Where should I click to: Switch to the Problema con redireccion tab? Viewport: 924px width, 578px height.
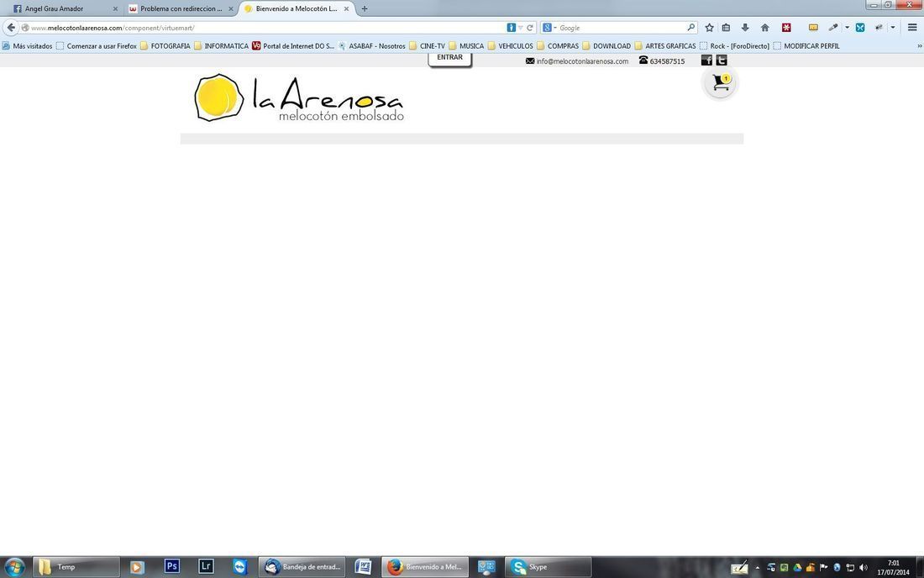(x=181, y=9)
